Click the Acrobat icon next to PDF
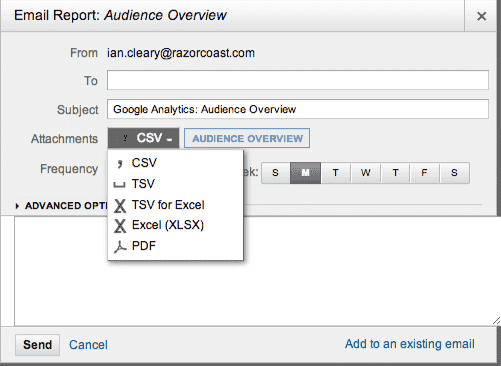This screenshot has width=501, height=366. [120, 247]
